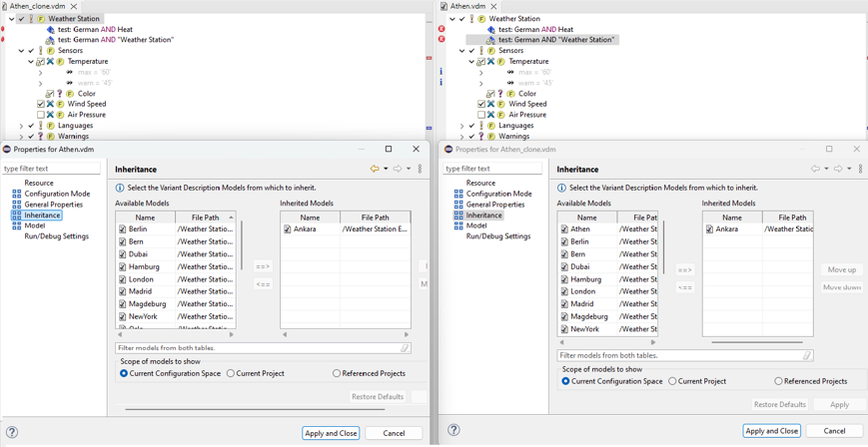Viewport: 868px width, 447px height.
Task: Open view menu dots in Athen_clone.vdm dialog
Action: coord(860,169)
